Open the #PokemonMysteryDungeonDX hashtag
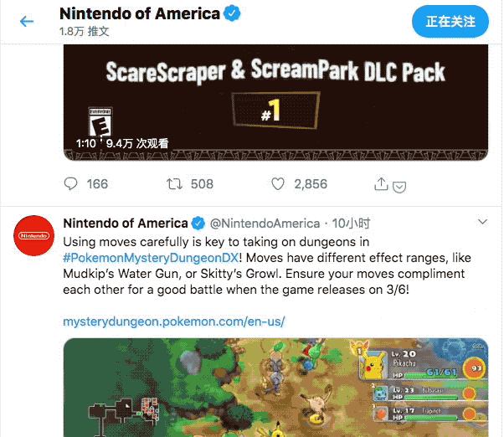 pyautogui.click(x=151, y=258)
